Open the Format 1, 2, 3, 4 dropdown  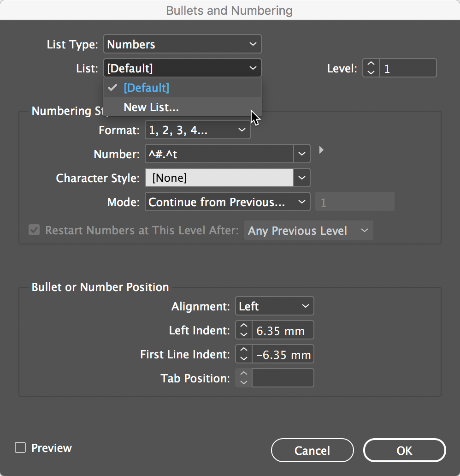tap(198, 130)
